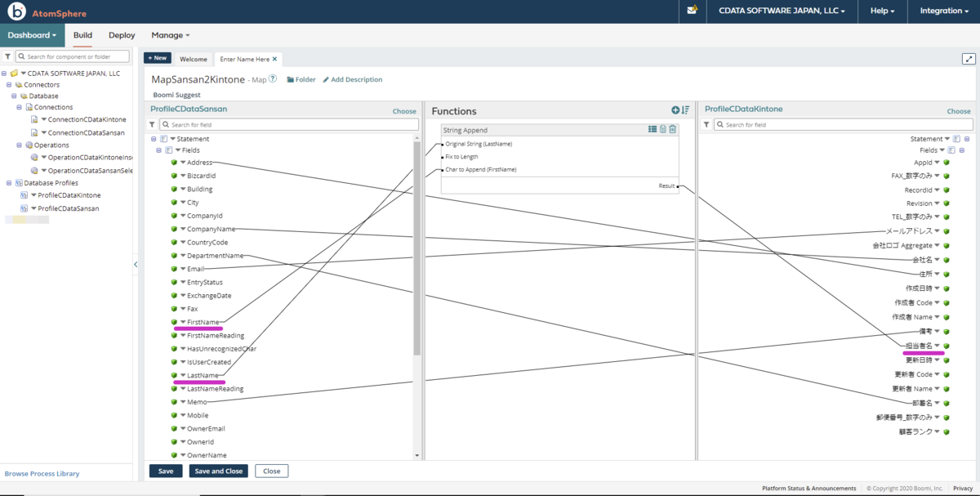Switch to the Deploy tab
Image resolution: width=980 pixels, height=496 pixels.
pos(122,35)
